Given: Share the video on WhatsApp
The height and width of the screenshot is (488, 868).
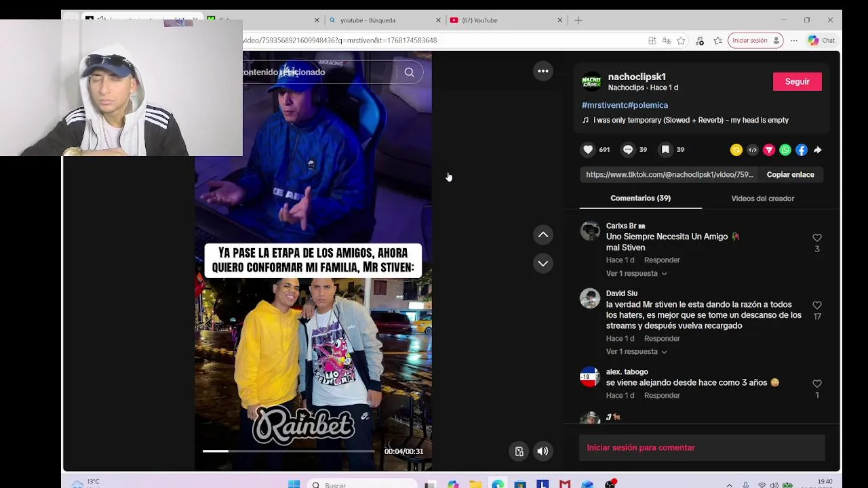Looking at the screenshot, I should 785,150.
